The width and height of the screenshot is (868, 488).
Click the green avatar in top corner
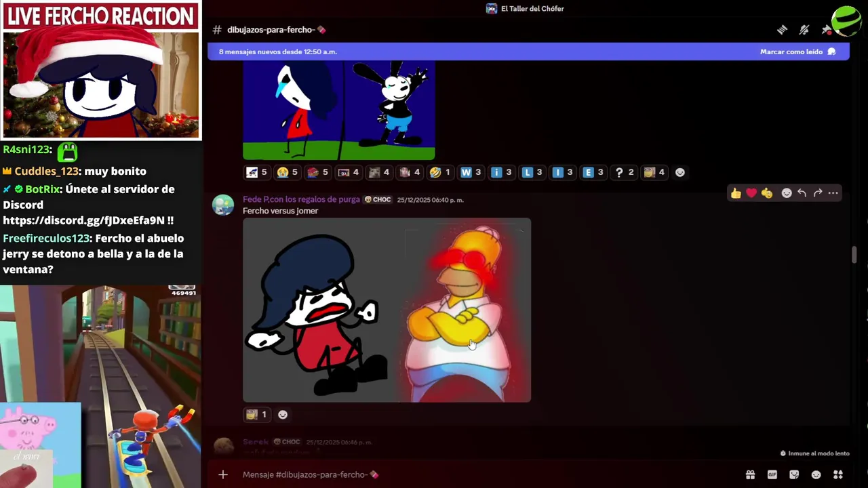point(847,20)
